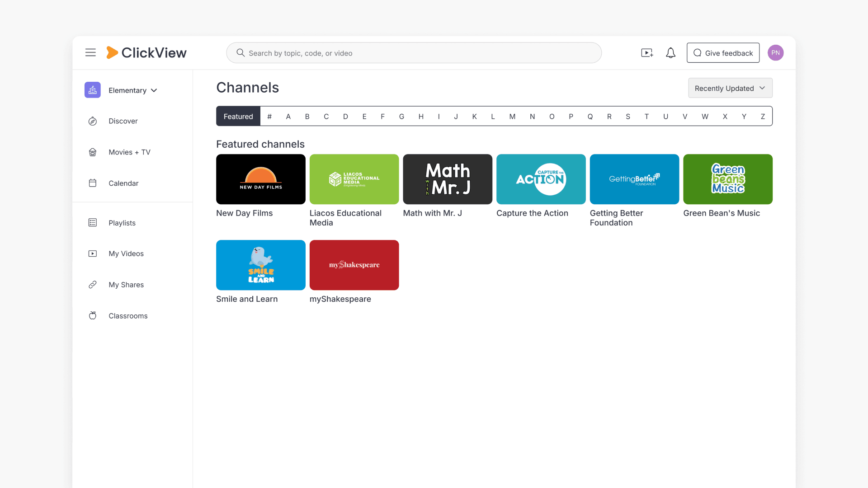868x488 pixels.
Task: Filter channels by letter T
Action: [646, 116]
